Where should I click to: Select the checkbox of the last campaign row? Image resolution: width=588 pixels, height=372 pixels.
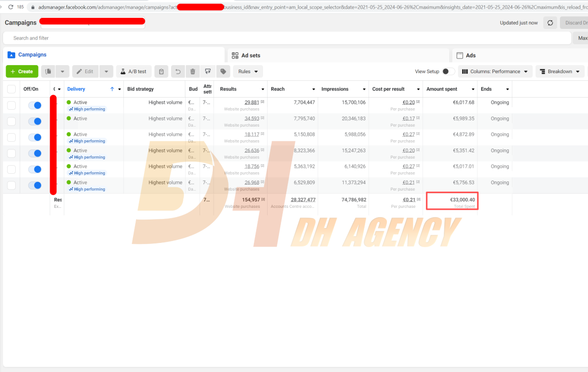[x=11, y=185]
